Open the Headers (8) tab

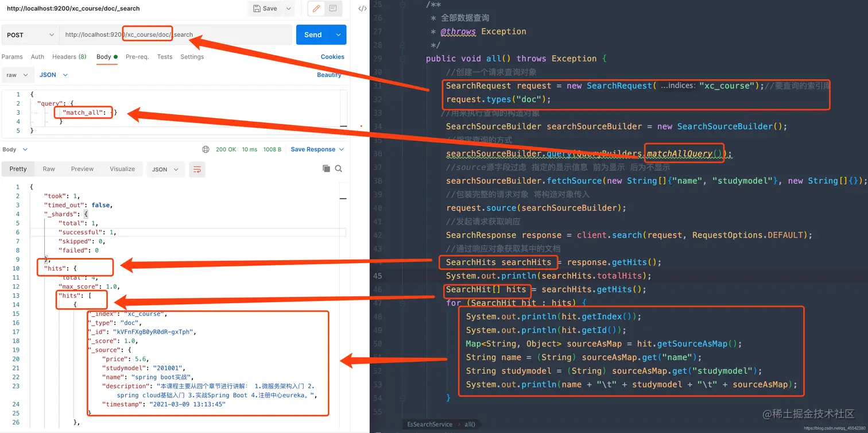(69, 57)
